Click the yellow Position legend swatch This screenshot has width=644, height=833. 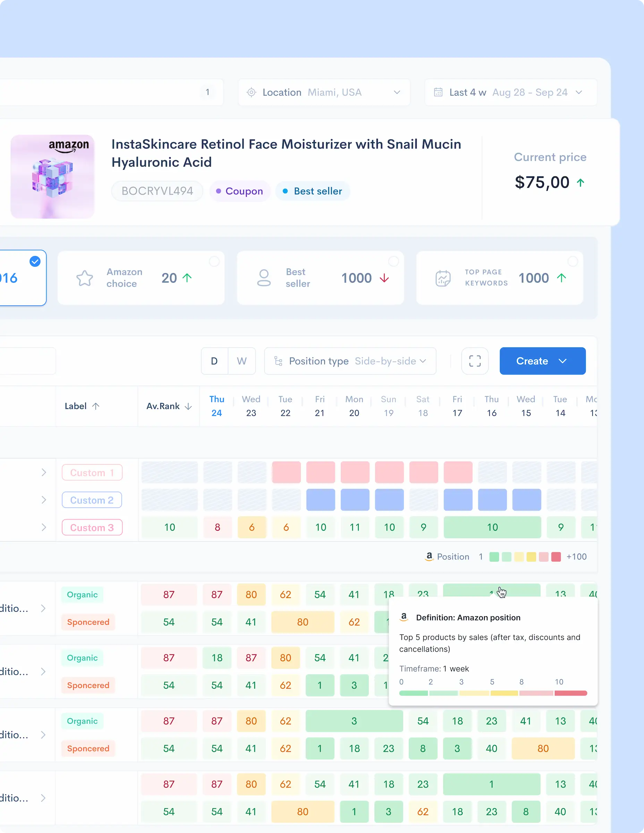[x=531, y=557]
